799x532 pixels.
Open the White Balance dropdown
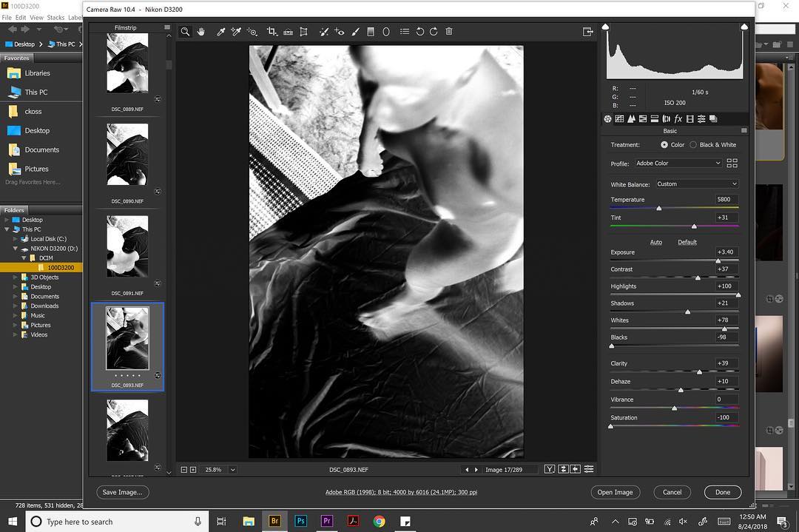click(697, 184)
